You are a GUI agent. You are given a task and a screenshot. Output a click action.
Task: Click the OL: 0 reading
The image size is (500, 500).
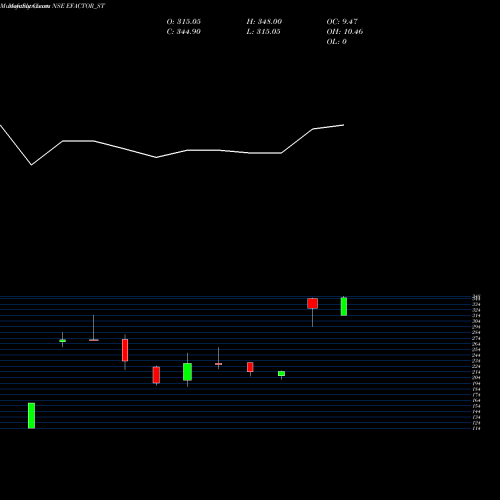pos(337,42)
